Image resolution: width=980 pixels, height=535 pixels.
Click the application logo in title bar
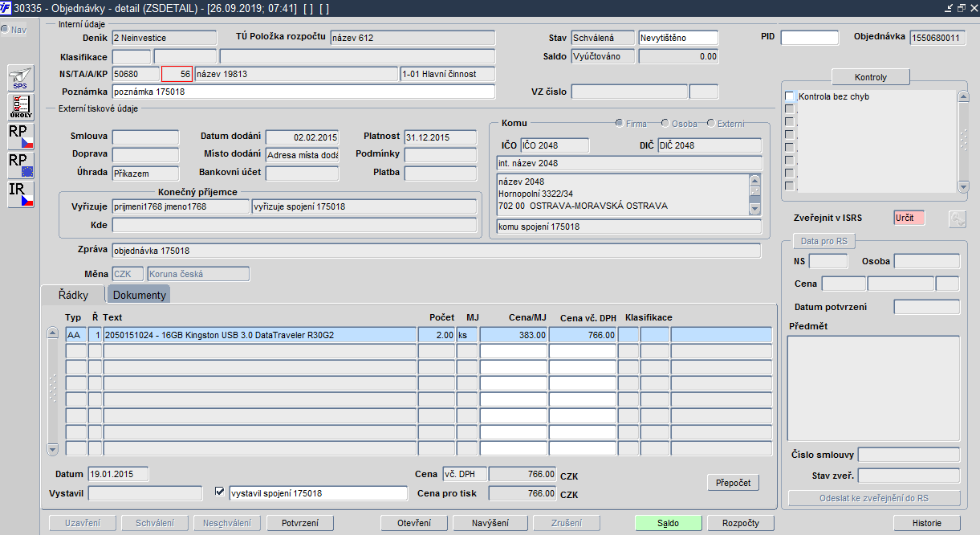(6, 7)
